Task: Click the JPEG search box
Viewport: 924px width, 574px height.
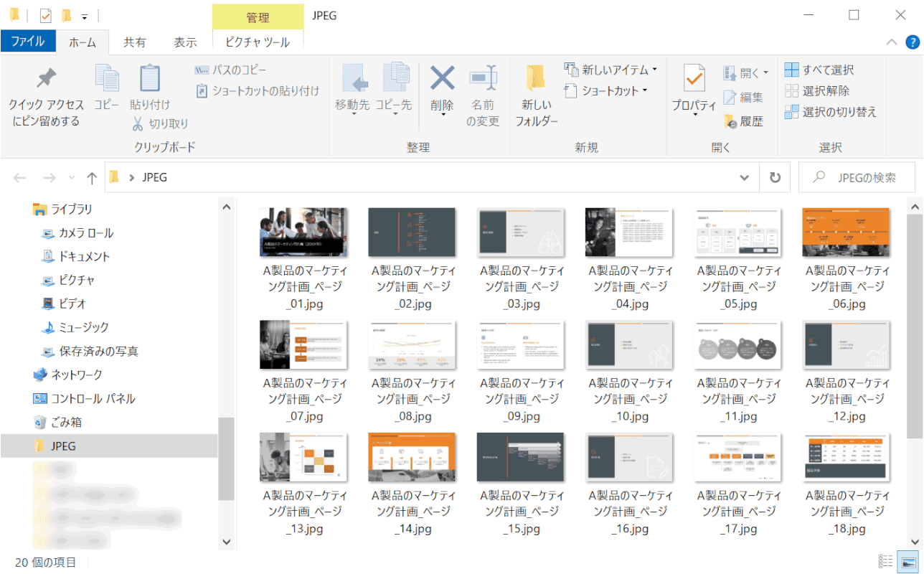Action: pos(857,177)
